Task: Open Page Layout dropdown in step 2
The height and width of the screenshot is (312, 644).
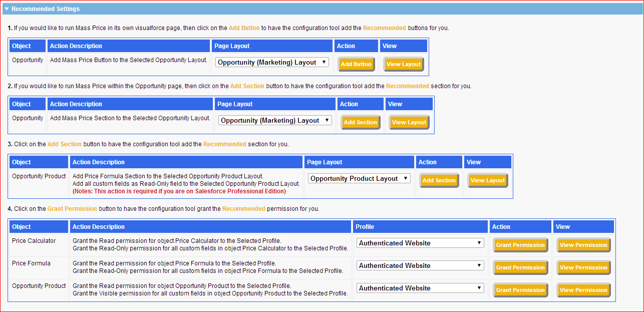Action: tap(275, 121)
